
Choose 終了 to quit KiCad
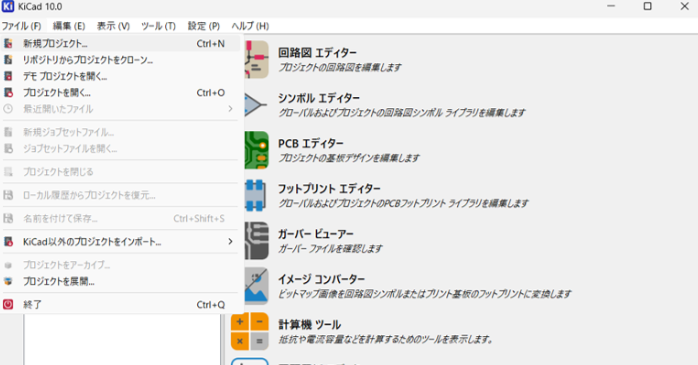click(x=120, y=304)
